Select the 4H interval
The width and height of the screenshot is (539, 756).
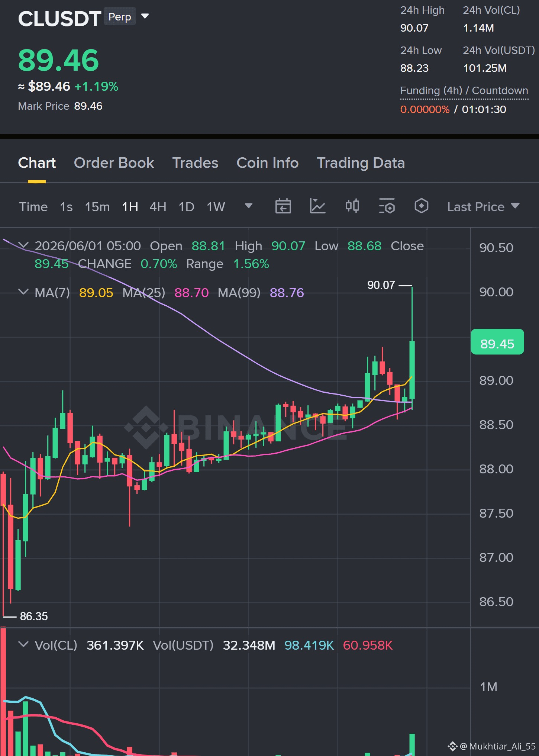[x=158, y=207]
